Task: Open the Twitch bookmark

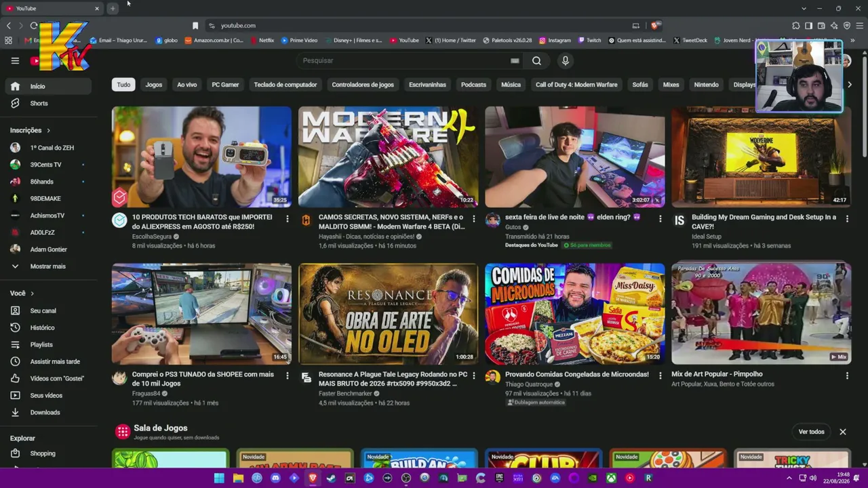Action: [x=589, y=40]
